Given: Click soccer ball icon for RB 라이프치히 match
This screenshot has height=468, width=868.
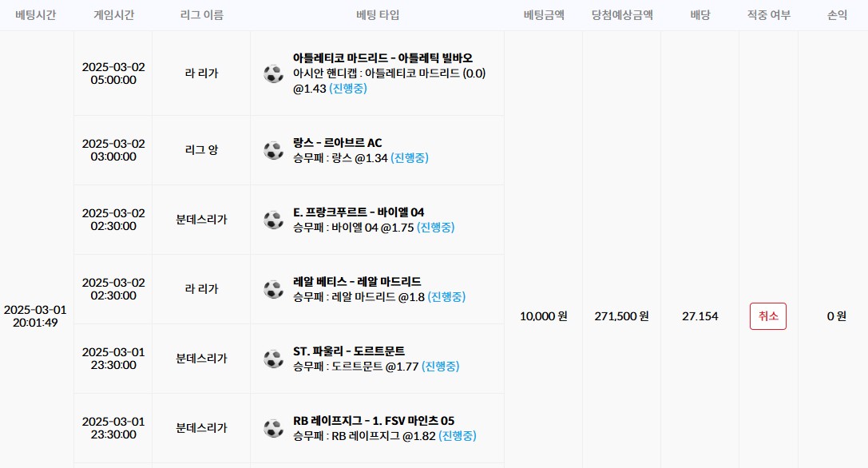Looking at the screenshot, I should coord(274,428).
